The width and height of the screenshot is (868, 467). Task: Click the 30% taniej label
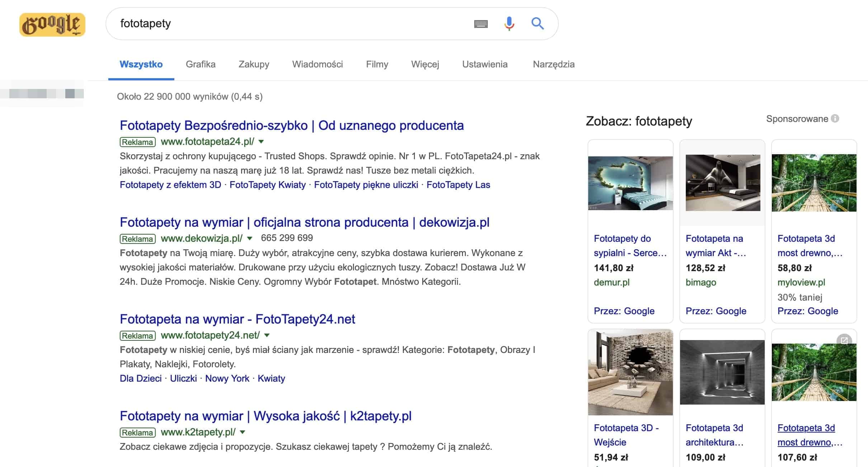pyautogui.click(x=800, y=297)
